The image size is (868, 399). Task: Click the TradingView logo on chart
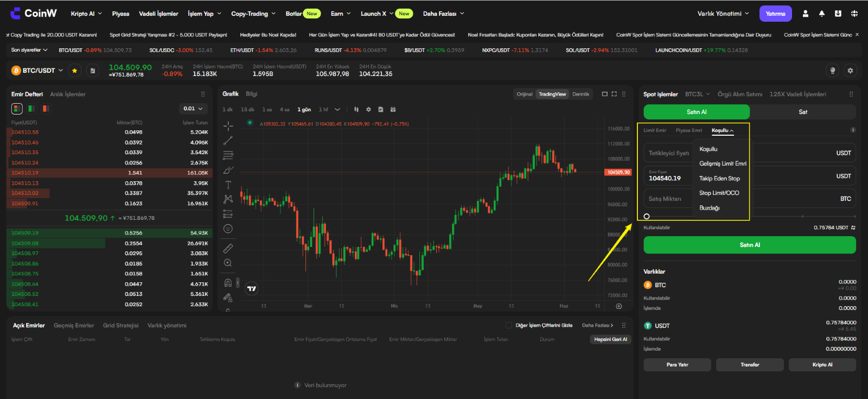tap(252, 288)
